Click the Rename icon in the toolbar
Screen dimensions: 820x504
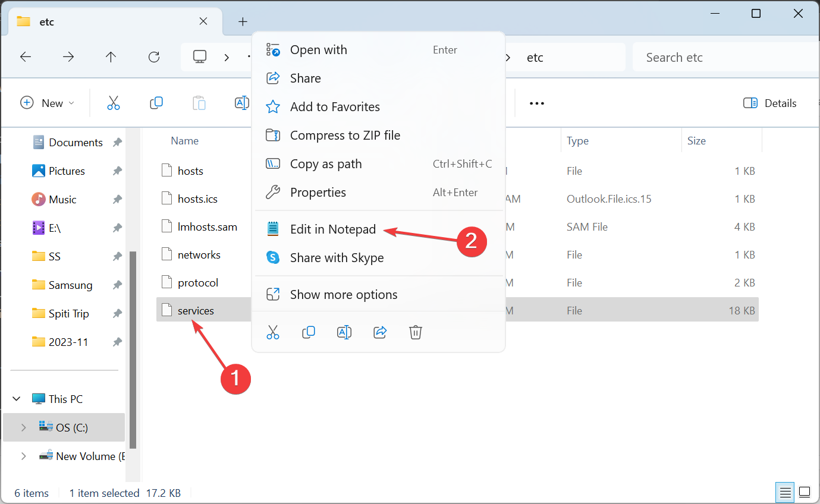(241, 103)
